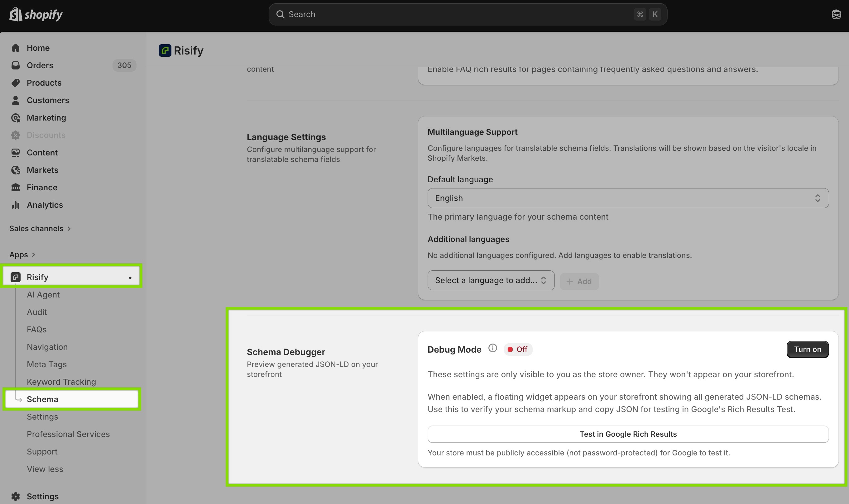Click the Schema Debugger heading

(286, 352)
